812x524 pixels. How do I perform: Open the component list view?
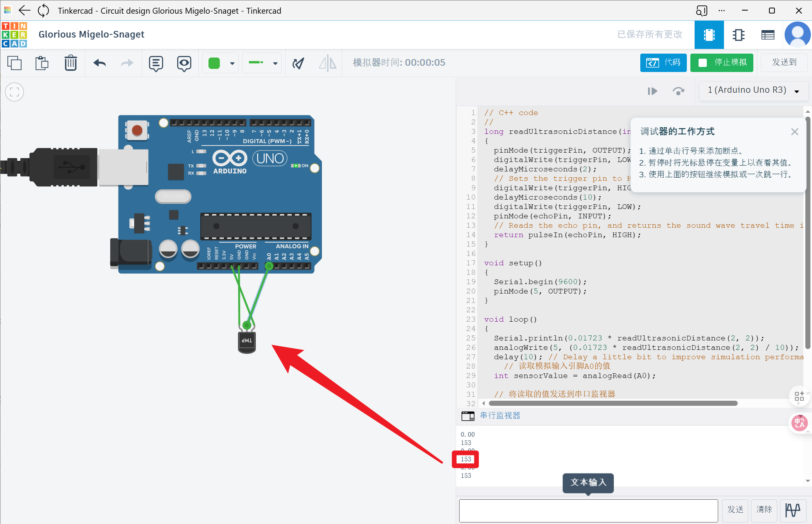(767, 35)
